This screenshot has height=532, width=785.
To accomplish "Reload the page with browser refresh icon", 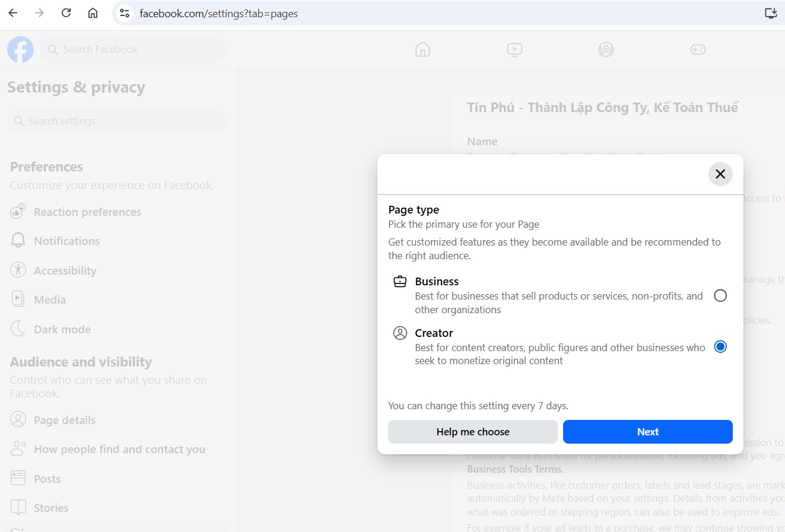I will pos(66,13).
